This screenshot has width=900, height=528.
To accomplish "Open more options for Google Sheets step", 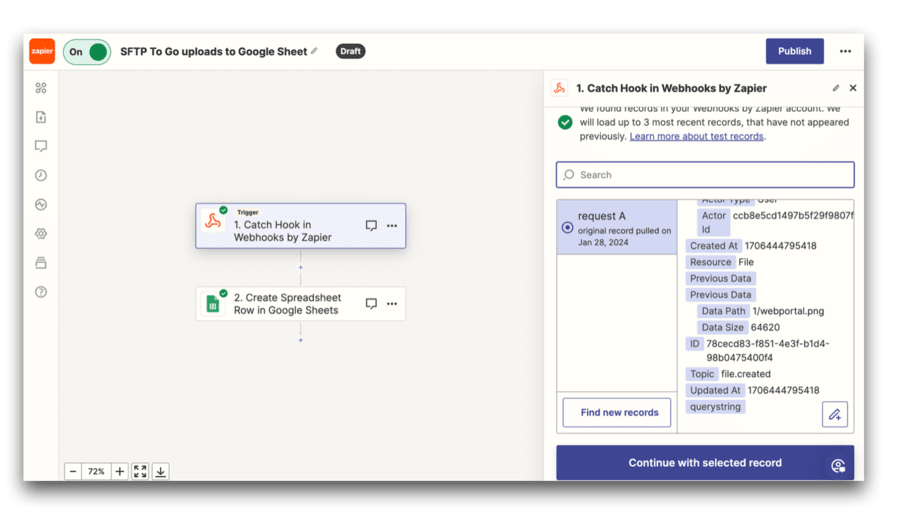I will pyautogui.click(x=392, y=304).
